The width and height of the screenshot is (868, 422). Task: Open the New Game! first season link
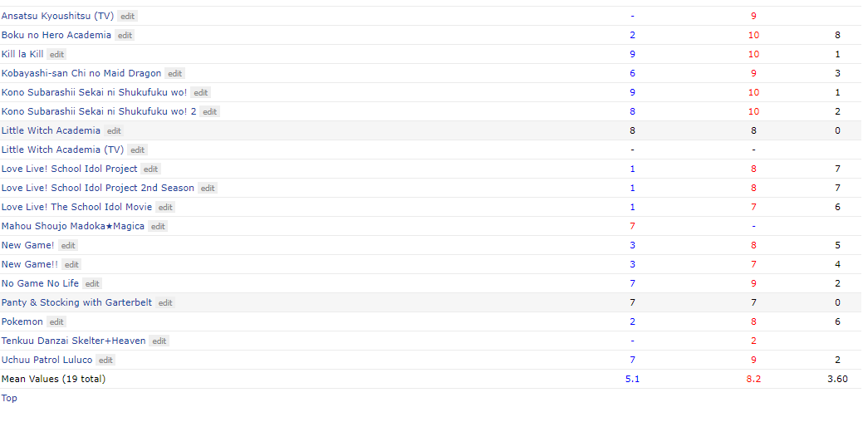click(28, 245)
